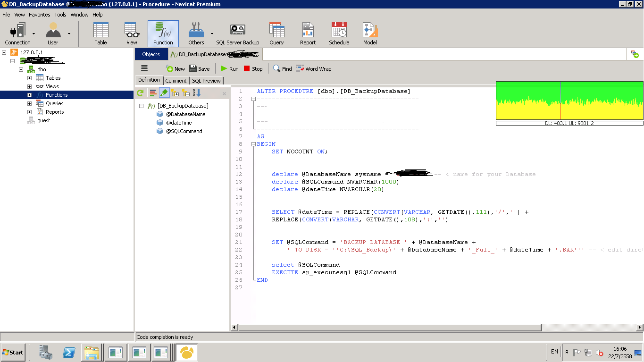Collapse the 127.0.0.1 tree node

coord(4,52)
